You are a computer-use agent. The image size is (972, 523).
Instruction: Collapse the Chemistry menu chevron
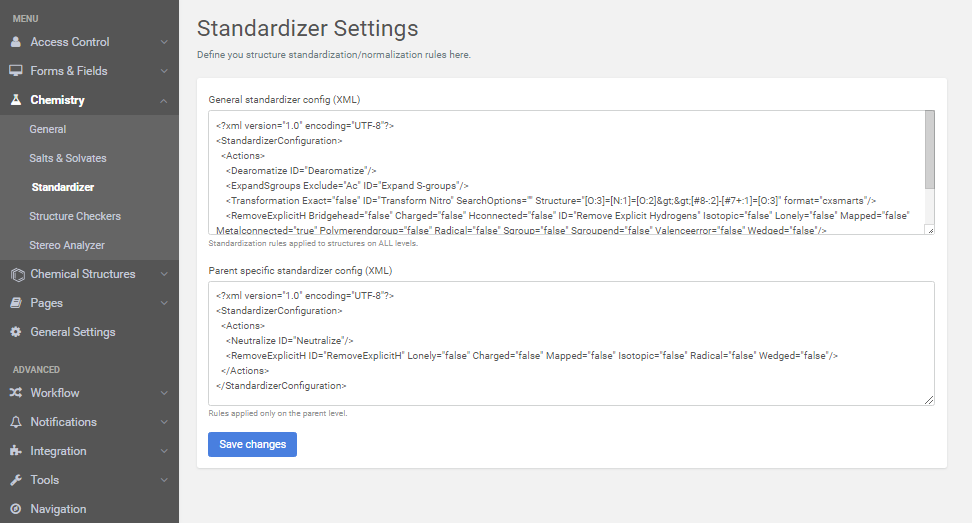(163, 100)
